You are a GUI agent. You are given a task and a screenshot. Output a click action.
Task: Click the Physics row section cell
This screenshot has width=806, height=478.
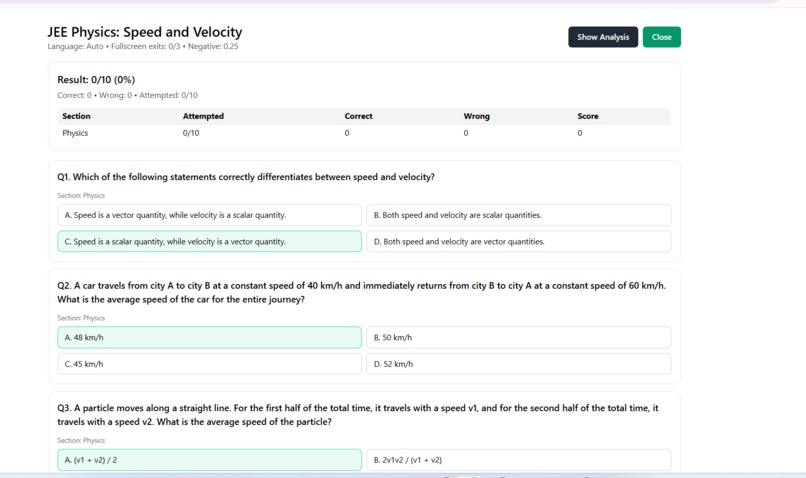tap(75, 133)
